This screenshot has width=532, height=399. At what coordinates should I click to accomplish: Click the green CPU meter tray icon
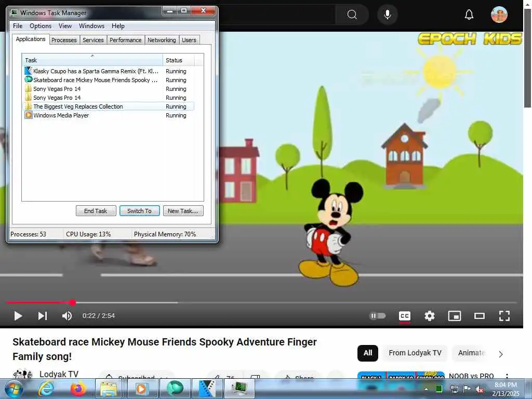click(439, 389)
